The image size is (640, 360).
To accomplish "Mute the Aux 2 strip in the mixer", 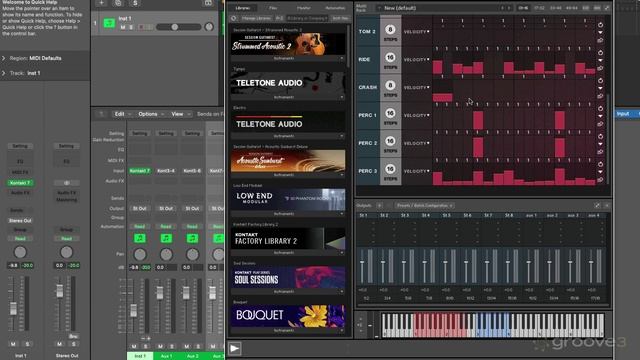I will tap(187, 346).
